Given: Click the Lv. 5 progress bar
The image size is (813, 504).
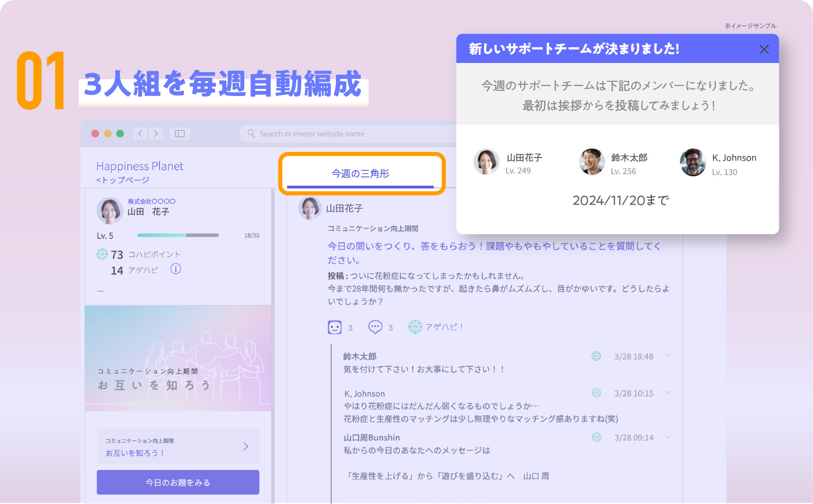Looking at the screenshot, I should (178, 235).
